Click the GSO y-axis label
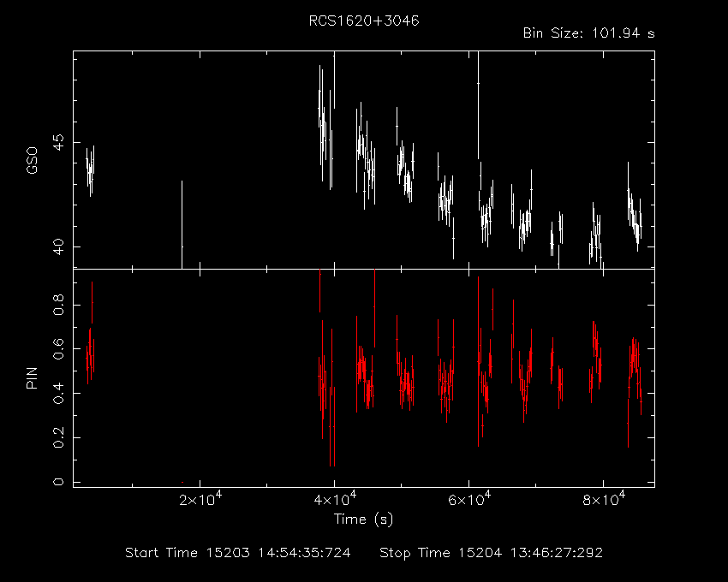Image resolution: width=728 pixels, height=582 pixels. [32, 160]
